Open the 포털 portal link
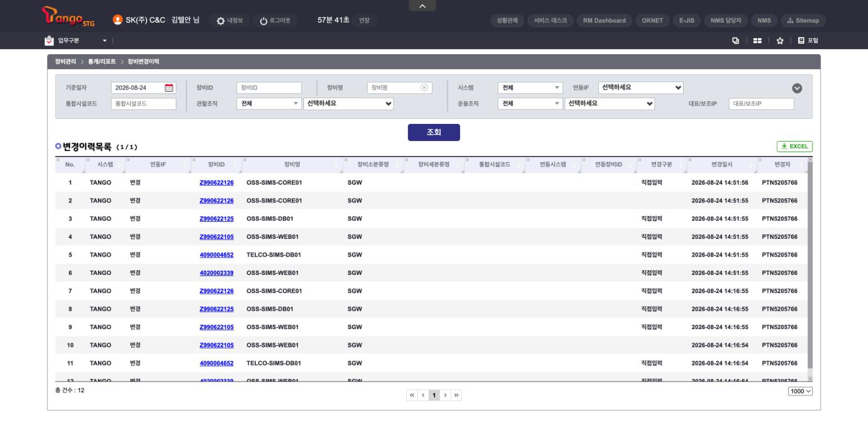The width and height of the screenshot is (868, 427). [x=808, y=40]
